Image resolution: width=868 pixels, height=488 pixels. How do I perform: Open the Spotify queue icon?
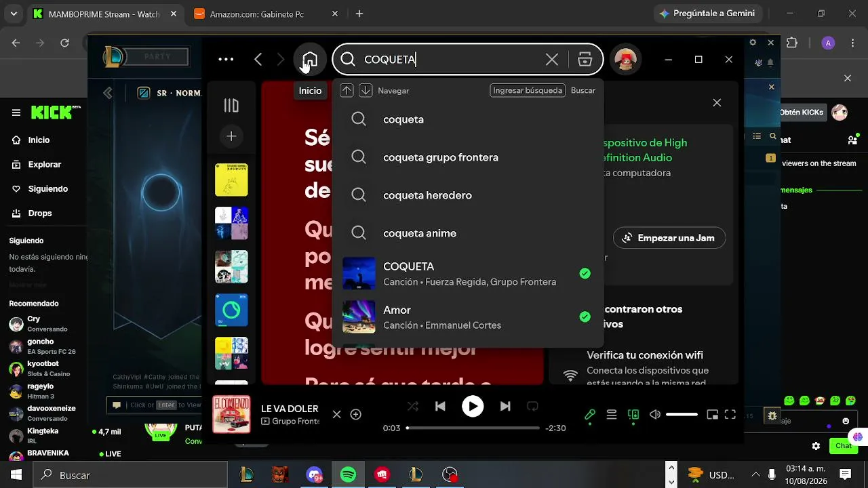point(612,414)
